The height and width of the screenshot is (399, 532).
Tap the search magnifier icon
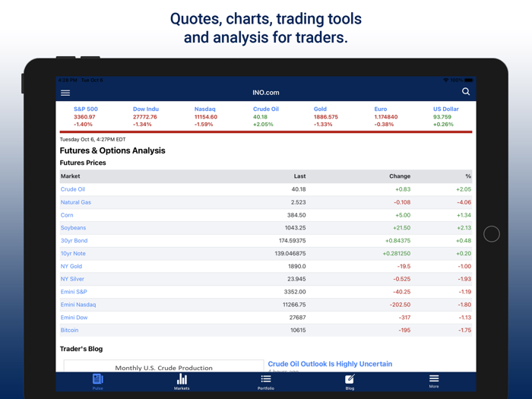466,92
